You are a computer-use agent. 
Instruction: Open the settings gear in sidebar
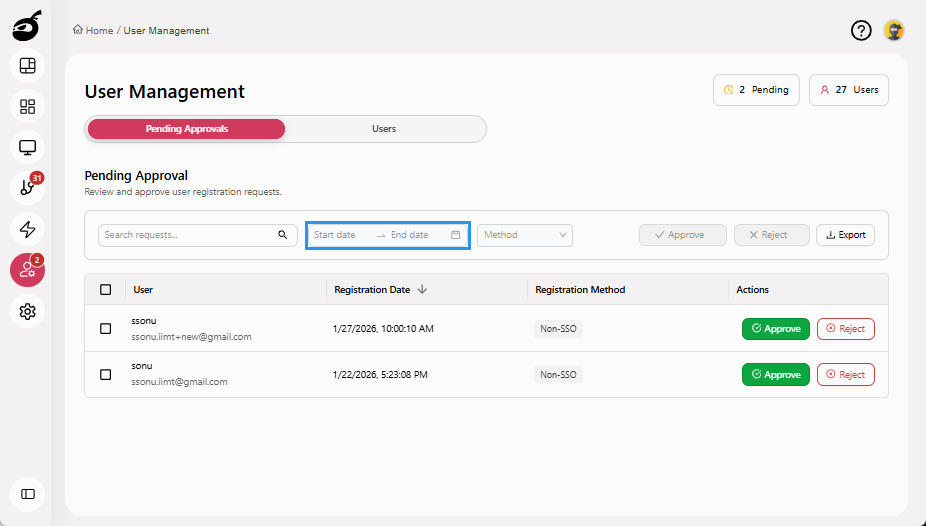[x=27, y=311]
